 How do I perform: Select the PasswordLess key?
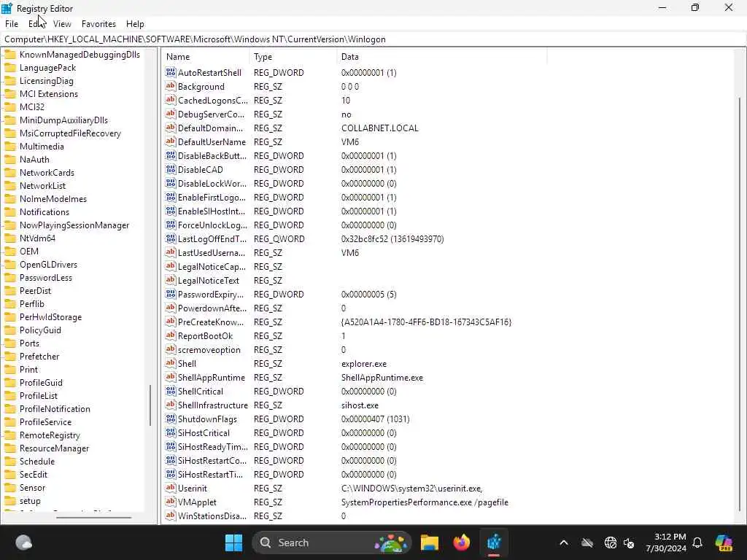pyautogui.click(x=46, y=278)
